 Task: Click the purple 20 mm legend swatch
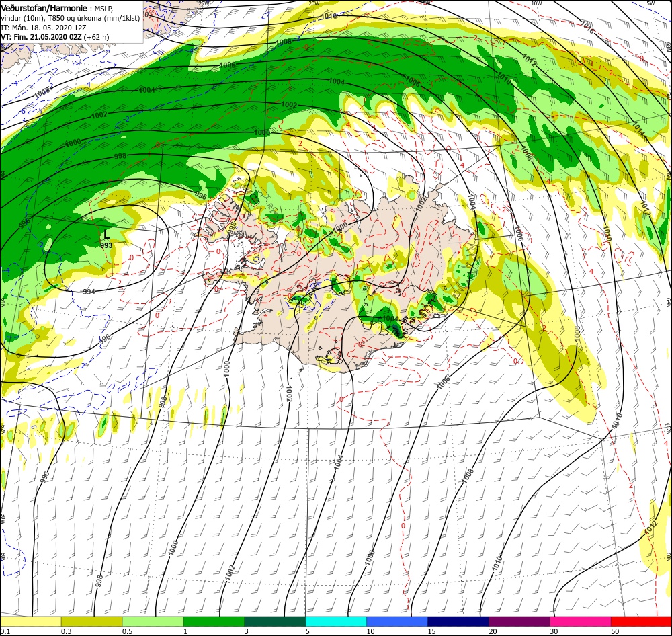point(519,621)
